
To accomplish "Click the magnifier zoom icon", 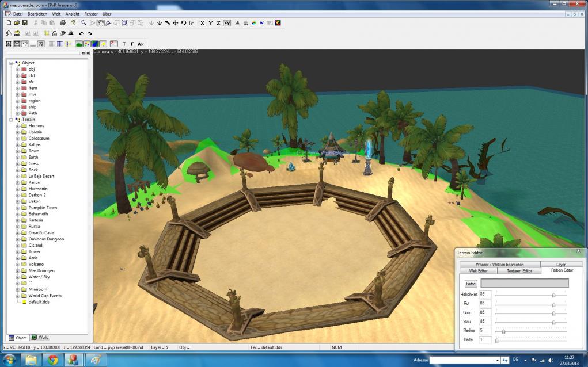I will coord(84,23).
